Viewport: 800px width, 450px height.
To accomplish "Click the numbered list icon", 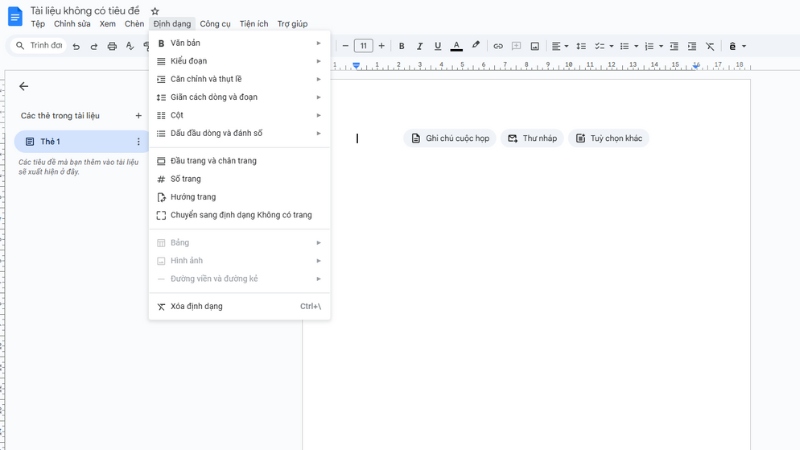I will pyautogui.click(x=649, y=46).
